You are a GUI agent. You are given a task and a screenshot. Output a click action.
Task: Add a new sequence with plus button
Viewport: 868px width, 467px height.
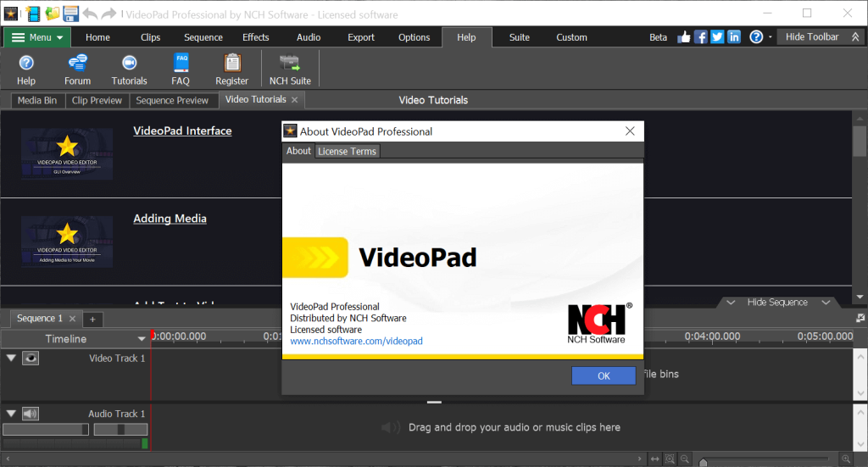tap(92, 320)
